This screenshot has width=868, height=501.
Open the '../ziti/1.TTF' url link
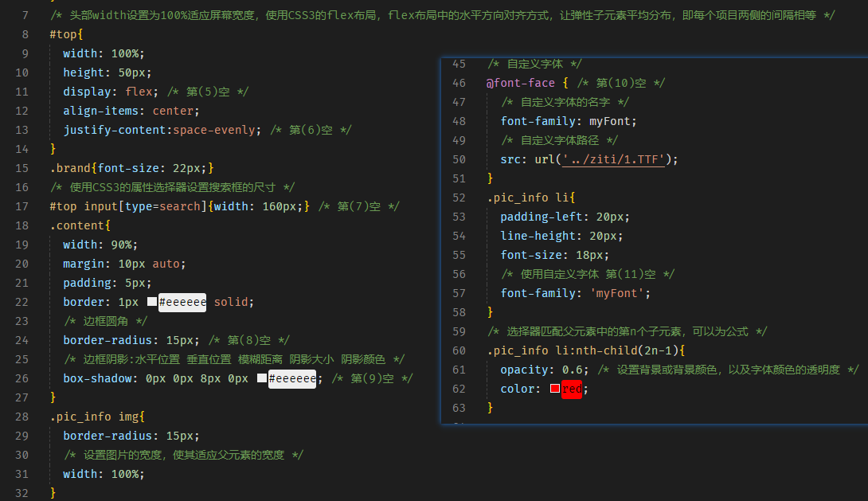click(613, 159)
